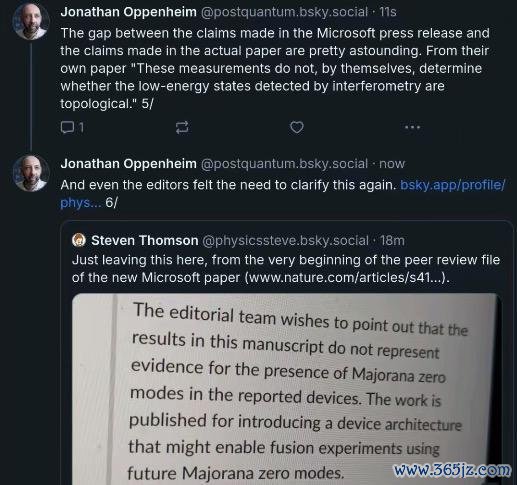Open post text about Microsoft press release
The width and height of the screenshot is (517, 485).
[275, 68]
